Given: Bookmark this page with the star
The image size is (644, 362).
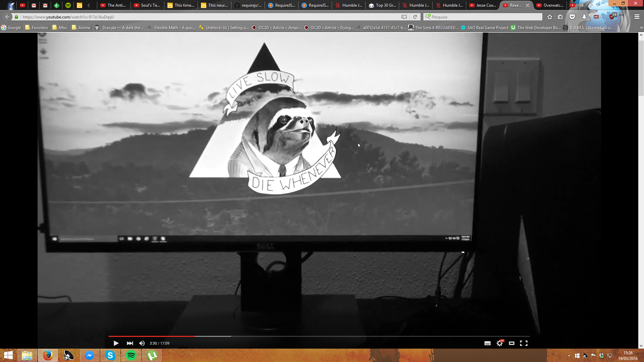Looking at the screenshot, I should 549,17.
